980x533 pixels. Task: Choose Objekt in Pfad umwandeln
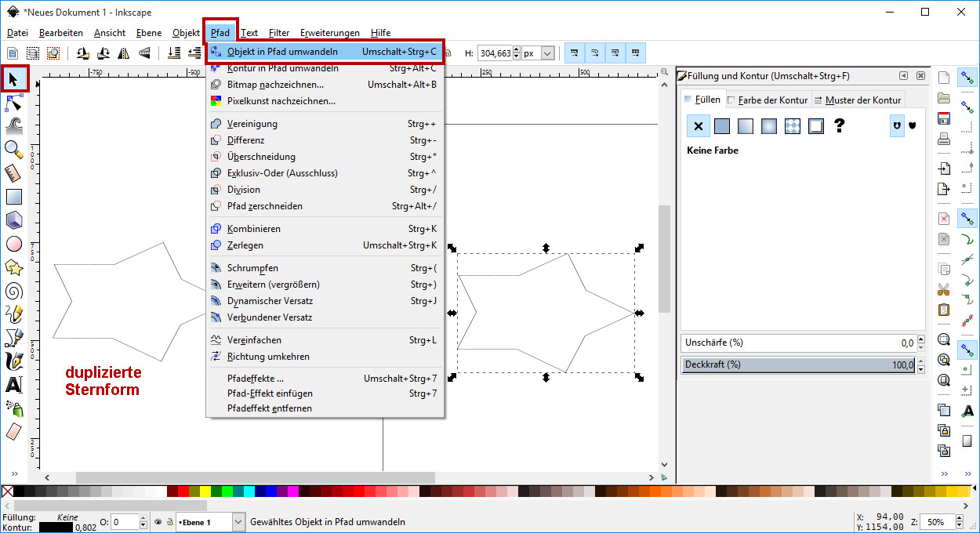tap(325, 52)
